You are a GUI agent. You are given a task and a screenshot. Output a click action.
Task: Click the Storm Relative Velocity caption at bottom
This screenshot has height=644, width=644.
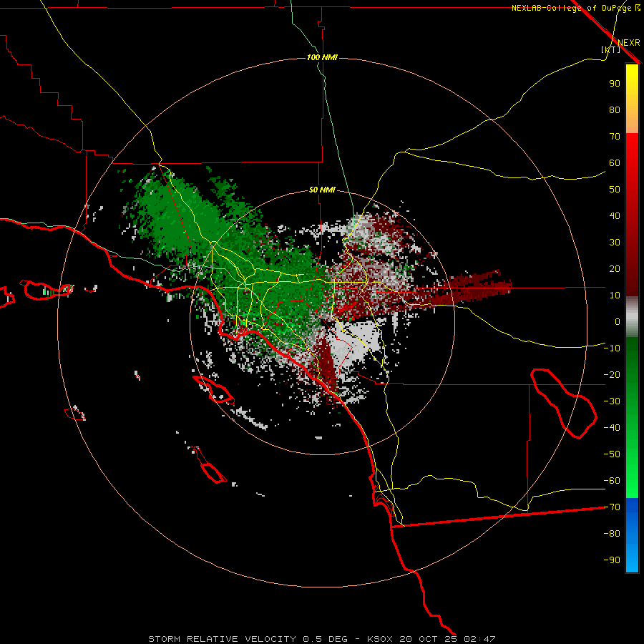coord(321,639)
